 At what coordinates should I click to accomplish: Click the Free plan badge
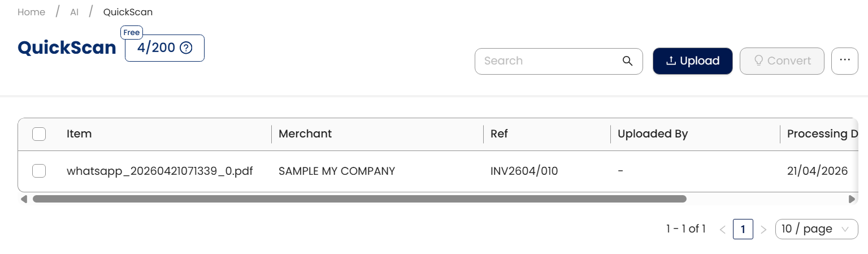[x=132, y=33]
